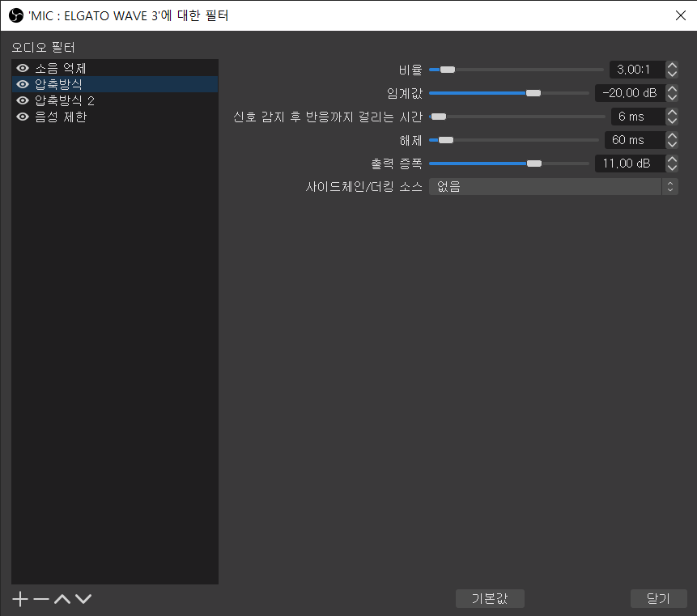Screen dimensions: 697x616
Task: Click the 6 ms attack input field
Action: point(639,117)
